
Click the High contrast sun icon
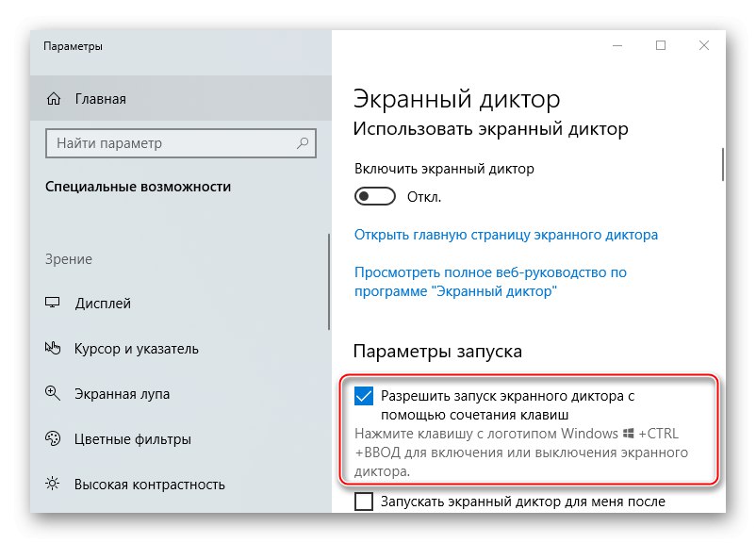[54, 485]
